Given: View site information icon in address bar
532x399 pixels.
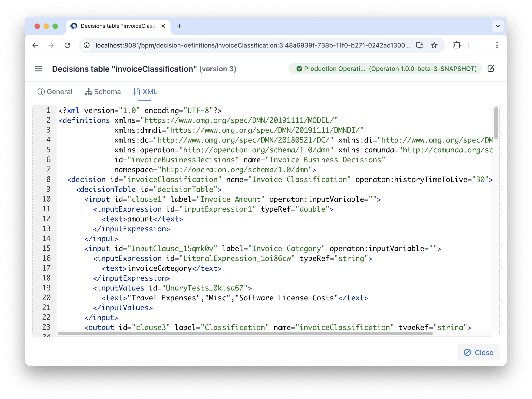Looking at the screenshot, I should pos(87,45).
